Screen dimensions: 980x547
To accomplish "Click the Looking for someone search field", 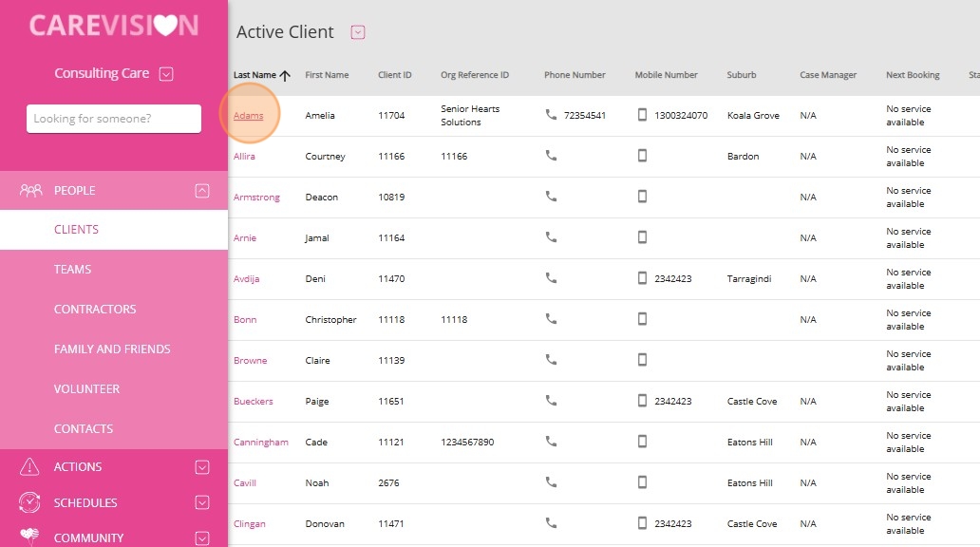I will 114,119.
